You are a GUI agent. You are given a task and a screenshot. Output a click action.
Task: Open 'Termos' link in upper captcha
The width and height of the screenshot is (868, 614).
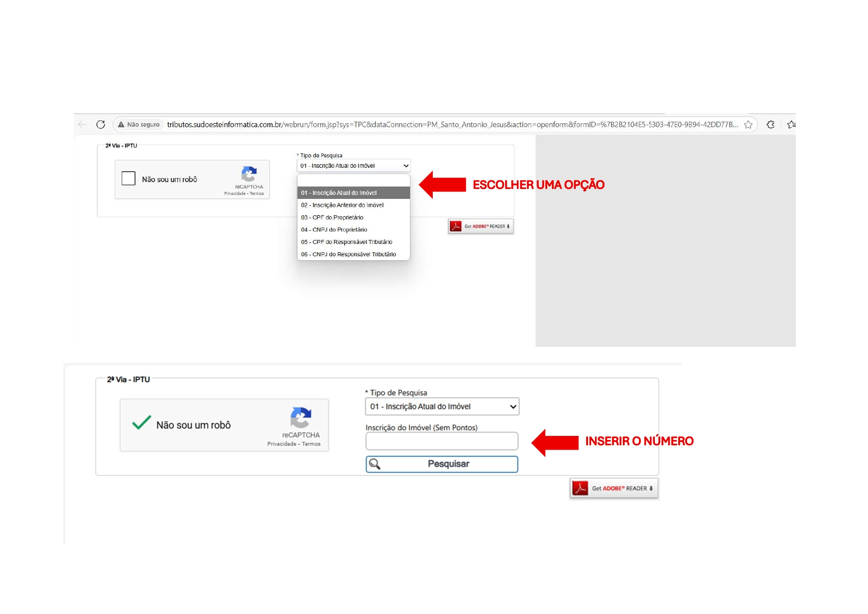click(257, 193)
